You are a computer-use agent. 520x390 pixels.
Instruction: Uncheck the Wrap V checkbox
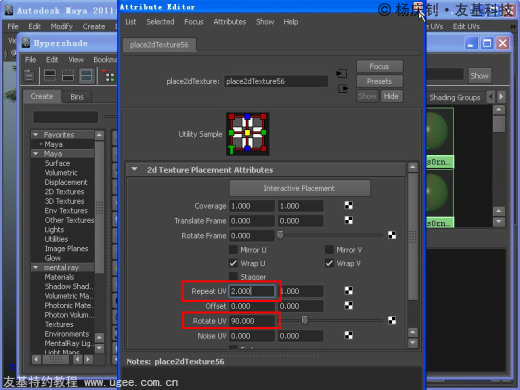coord(329,263)
